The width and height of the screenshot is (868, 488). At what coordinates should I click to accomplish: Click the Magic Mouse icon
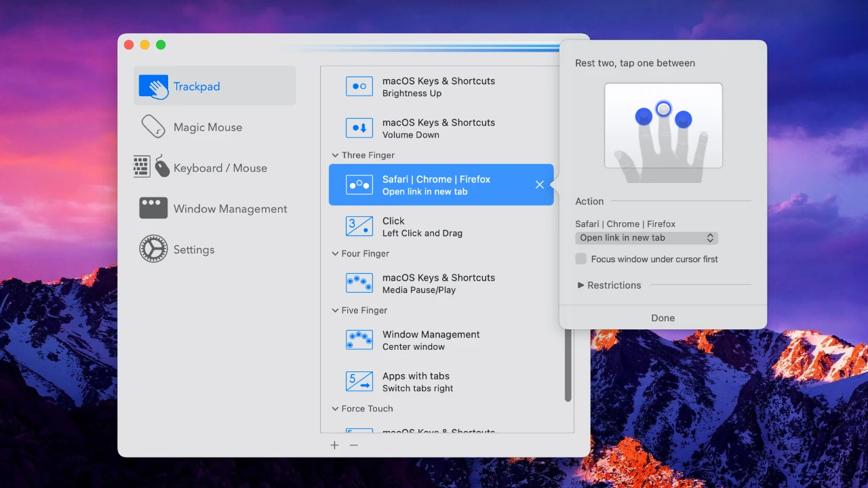tap(153, 127)
